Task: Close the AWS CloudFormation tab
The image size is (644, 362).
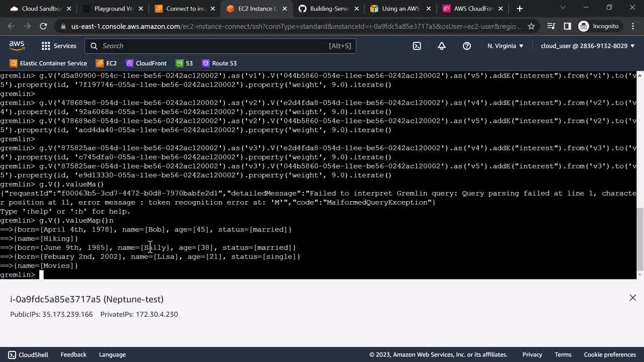Action: point(501,9)
